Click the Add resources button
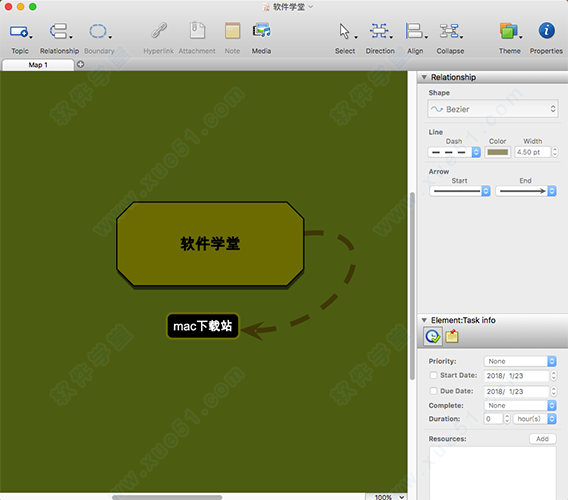The width and height of the screenshot is (568, 500). click(x=542, y=439)
